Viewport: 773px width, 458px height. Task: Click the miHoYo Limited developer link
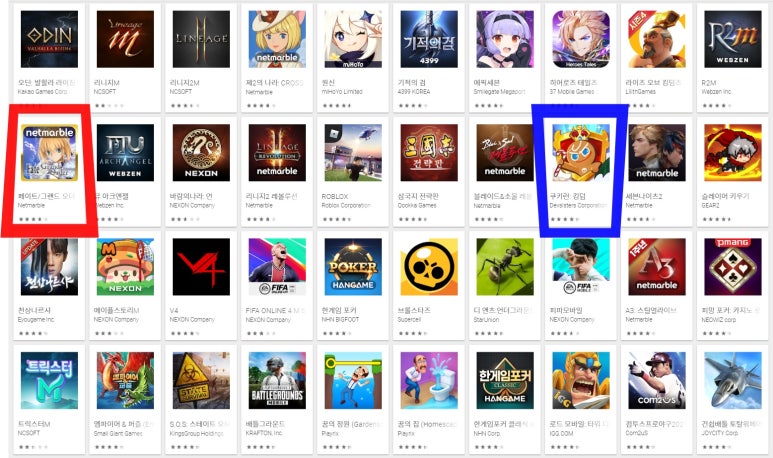[x=342, y=92]
